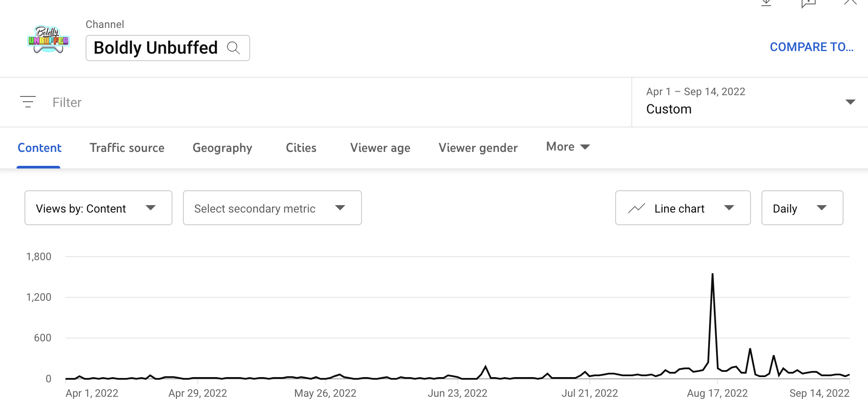Switch to the Viewer gender tab
The width and height of the screenshot is (868, 419).
click(478, 148)
